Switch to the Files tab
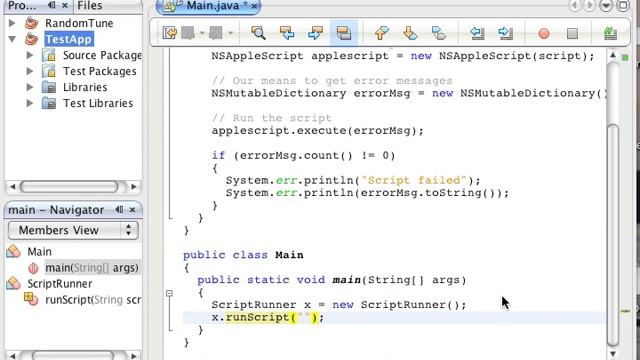640x360 pixels. 89,6
